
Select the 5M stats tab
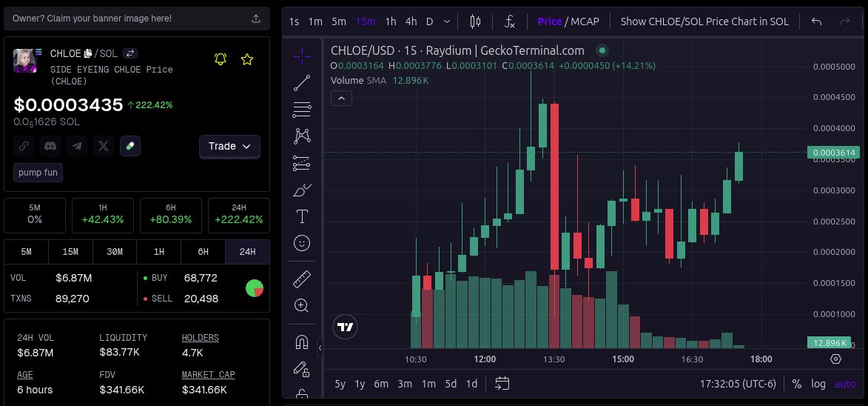[x=26, y=252]
